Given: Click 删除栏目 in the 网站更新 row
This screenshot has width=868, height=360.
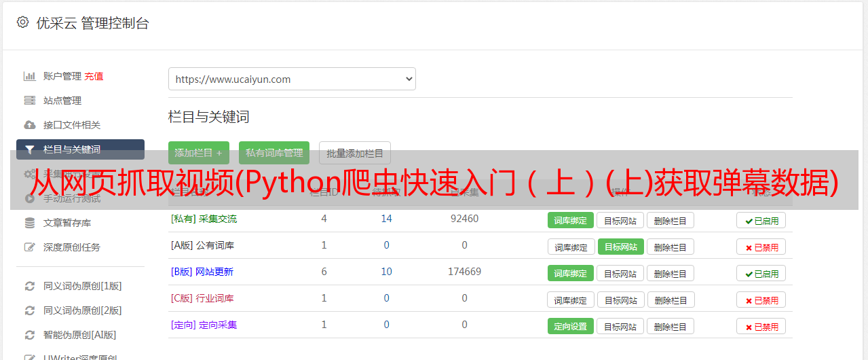Looking at the screenshot, I should tap(671, 273).
